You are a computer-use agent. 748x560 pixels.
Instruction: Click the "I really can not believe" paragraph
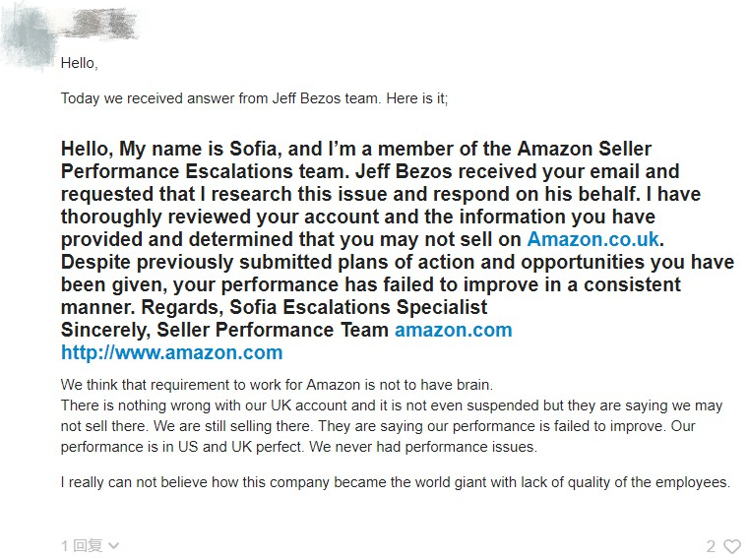tap(394, 482)
